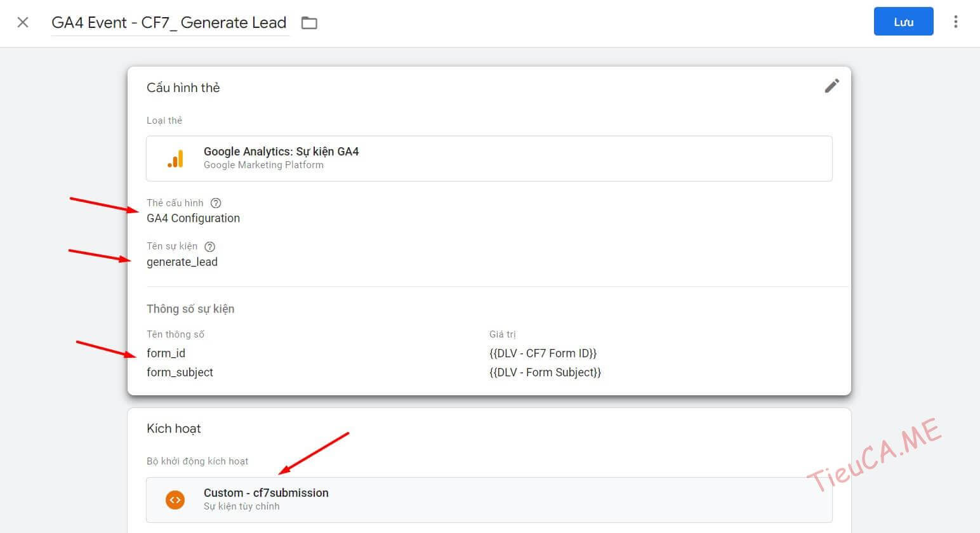Select the Google Analytics: Sự kiện GA4 tag type
This screenshot has width=980, height=533.
point(489,159)
